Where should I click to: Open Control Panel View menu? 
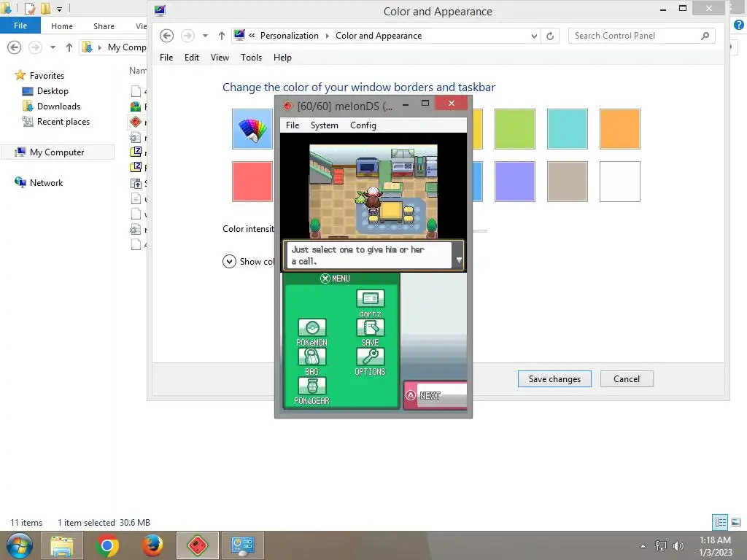coord(220,58)
